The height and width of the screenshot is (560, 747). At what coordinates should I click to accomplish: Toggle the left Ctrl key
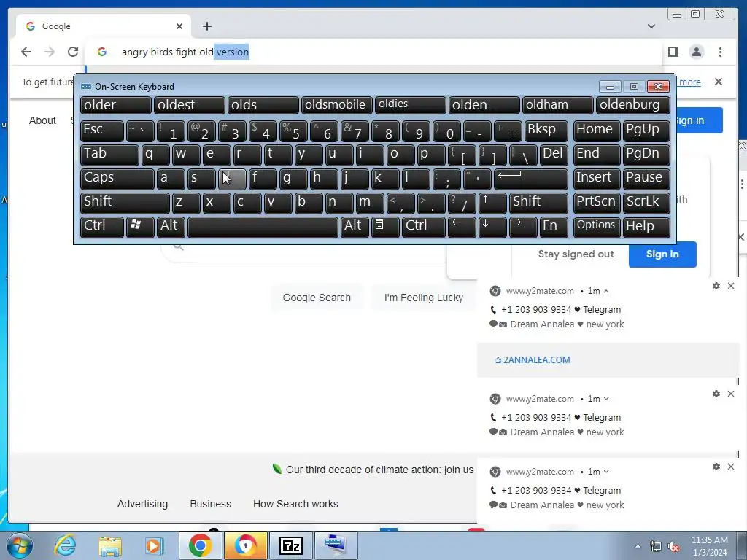pyautogui.click(x=101, y=227)
